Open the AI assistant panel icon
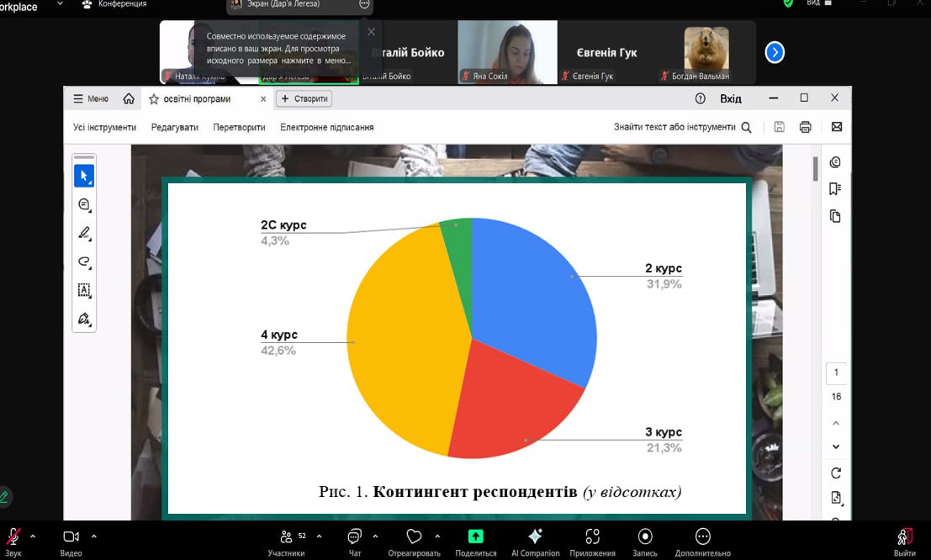 [835, 162]
